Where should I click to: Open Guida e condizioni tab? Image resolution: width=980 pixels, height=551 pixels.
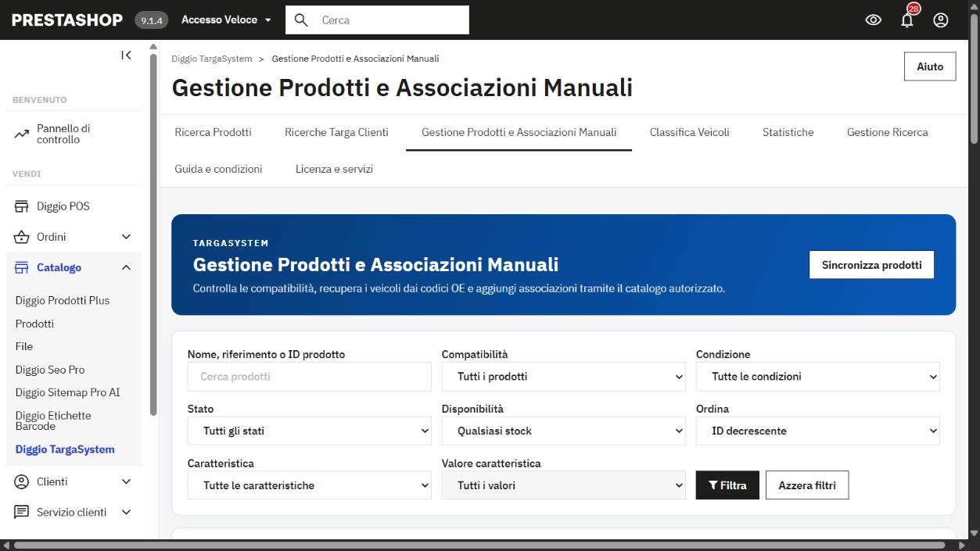click(x=219, y=169)
